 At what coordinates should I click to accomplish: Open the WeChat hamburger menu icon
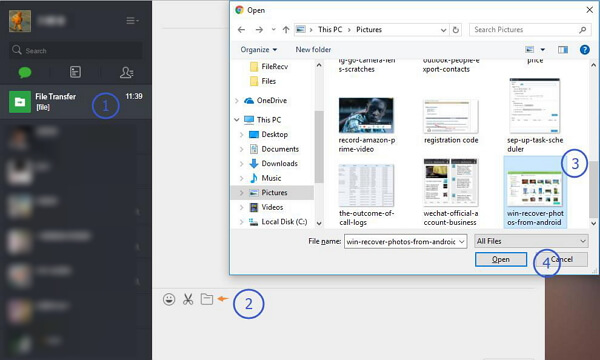132,20
